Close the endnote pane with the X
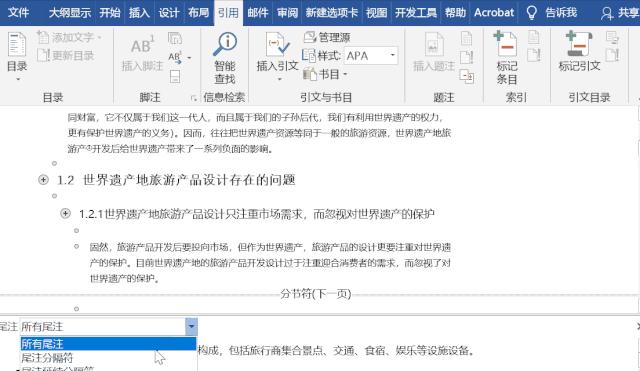640x371 pixels. 638,326
